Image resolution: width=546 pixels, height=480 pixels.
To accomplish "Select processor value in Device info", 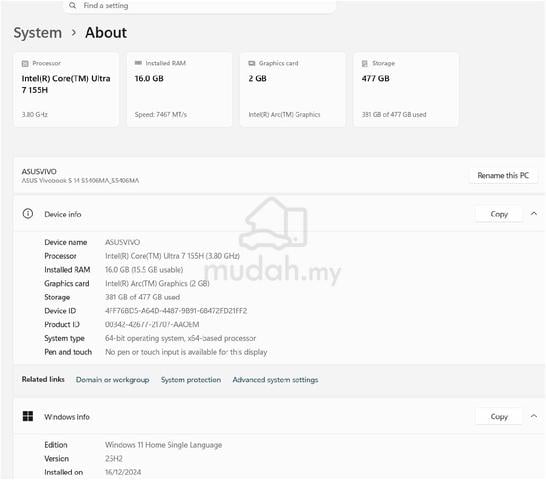I will coord(172,256).
